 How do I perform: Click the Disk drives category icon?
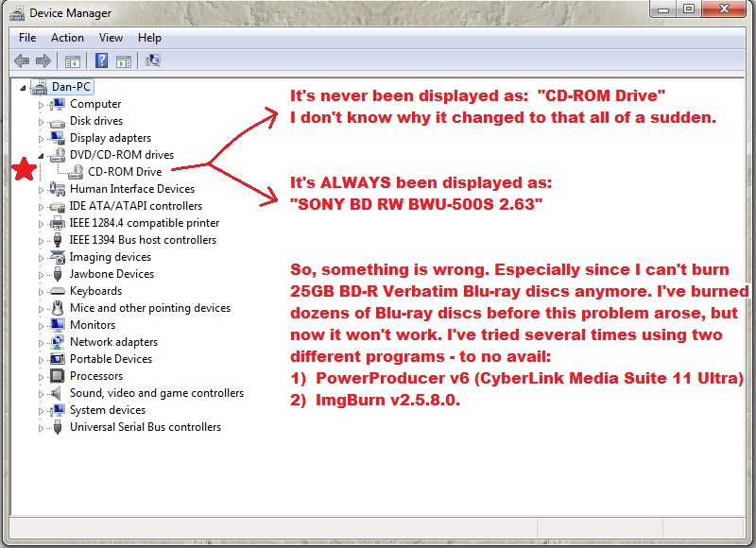point(58,123)
